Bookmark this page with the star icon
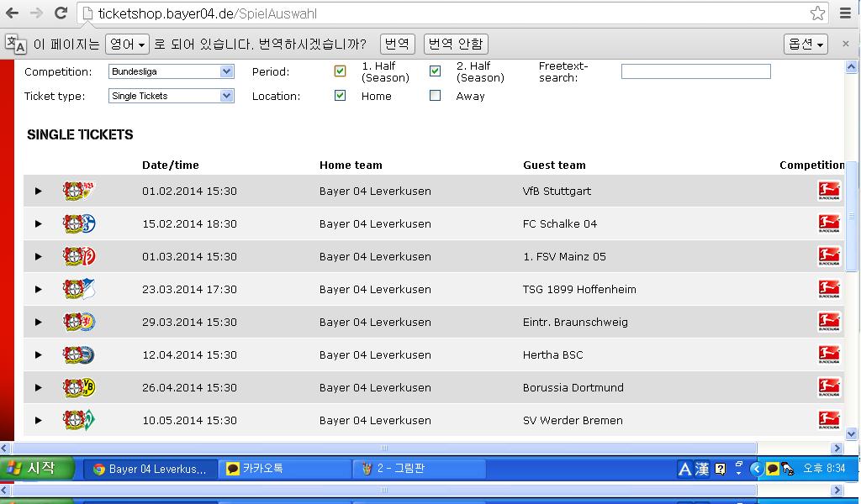 tap(817, 13)
